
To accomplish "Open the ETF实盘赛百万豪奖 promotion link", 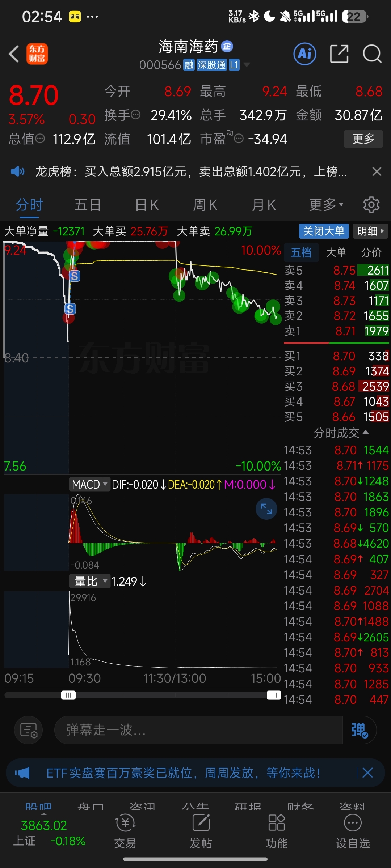I will tap(183, 773).
